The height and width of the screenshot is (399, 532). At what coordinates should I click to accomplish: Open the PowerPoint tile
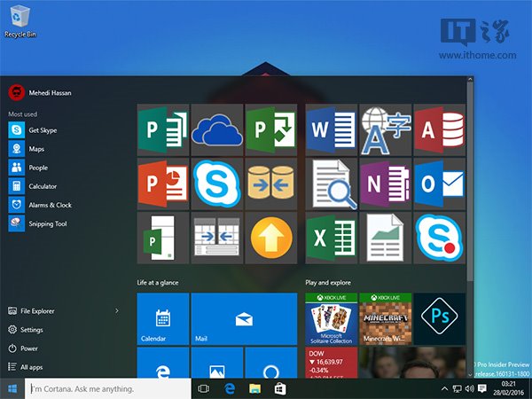click(163, 184)
